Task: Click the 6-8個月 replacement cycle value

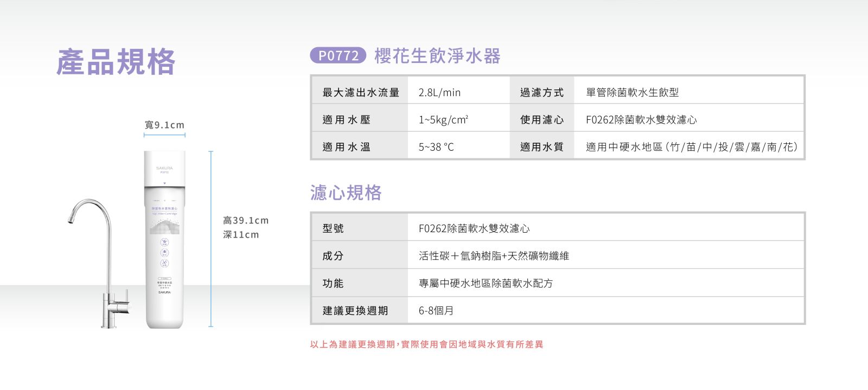Action: click(436, 311)
